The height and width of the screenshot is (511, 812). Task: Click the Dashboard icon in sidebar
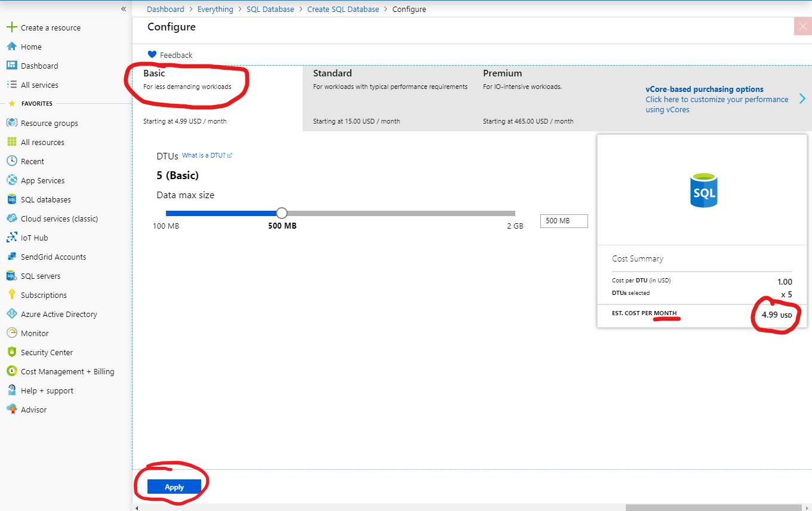click(11, 66)
